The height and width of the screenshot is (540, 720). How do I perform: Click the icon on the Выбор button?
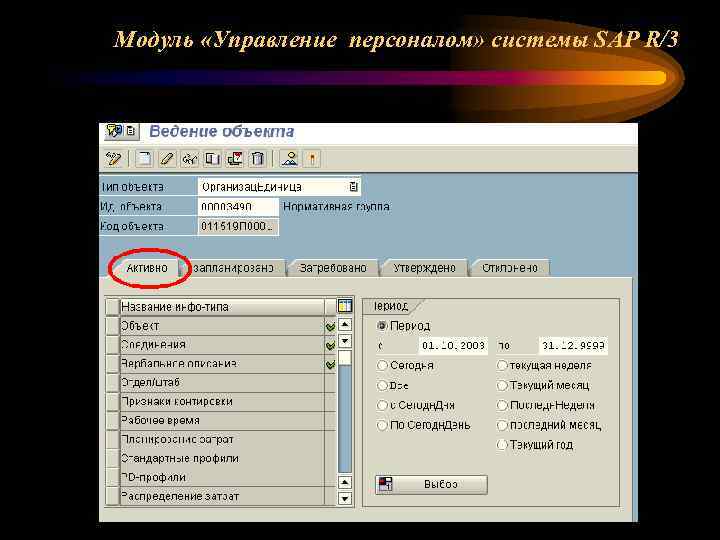386,484
